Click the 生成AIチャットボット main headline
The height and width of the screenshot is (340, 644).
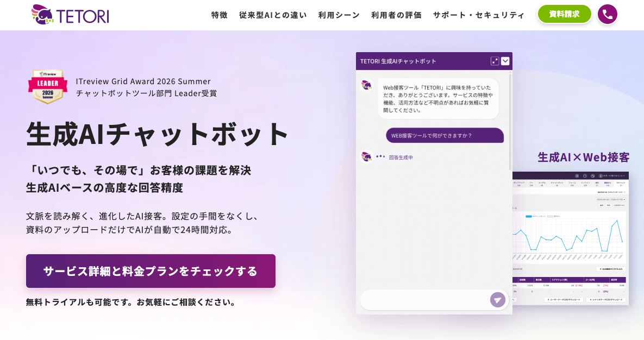157,134
